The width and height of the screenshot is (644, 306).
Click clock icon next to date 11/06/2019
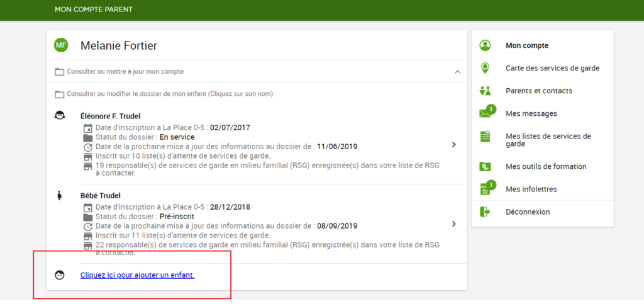(x=87, y=147)
